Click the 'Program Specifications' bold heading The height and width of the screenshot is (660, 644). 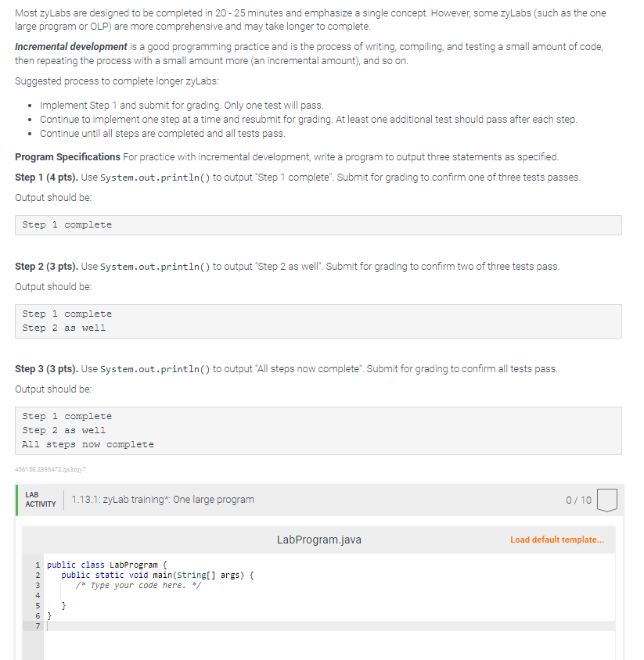pyautogui.click(x=68, y=157)
